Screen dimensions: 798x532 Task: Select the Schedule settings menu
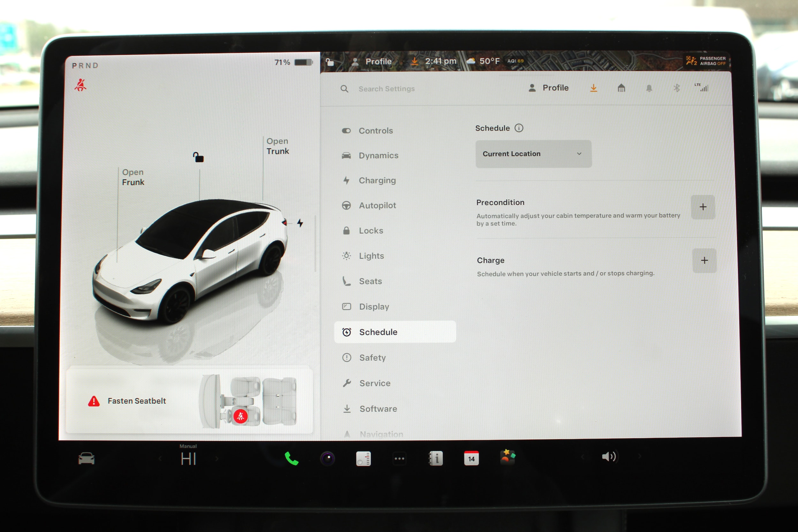tap(395, 332)
